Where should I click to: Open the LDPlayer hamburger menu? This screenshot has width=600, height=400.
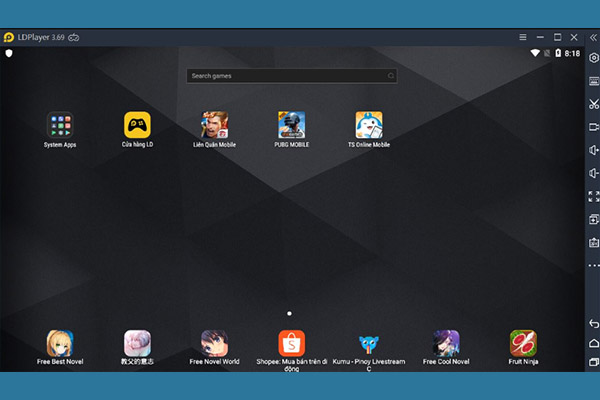click(x=523, y=37)
